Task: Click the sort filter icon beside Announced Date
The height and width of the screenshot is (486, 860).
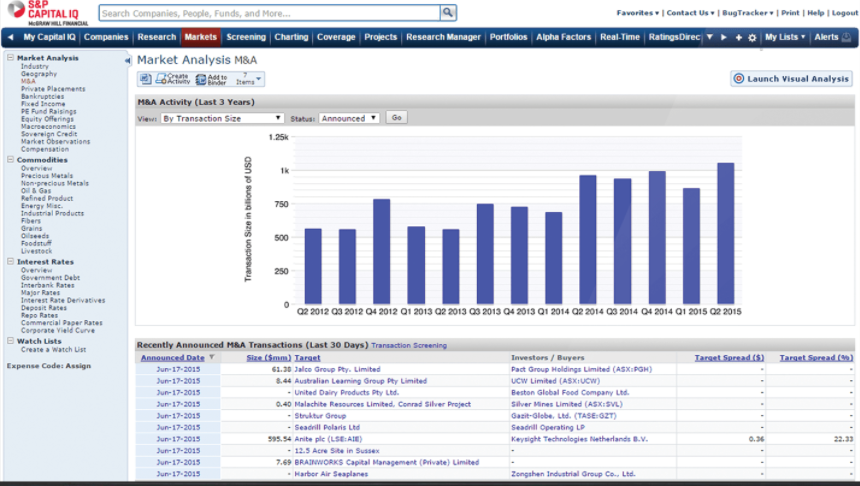Action: pos(211,357)
